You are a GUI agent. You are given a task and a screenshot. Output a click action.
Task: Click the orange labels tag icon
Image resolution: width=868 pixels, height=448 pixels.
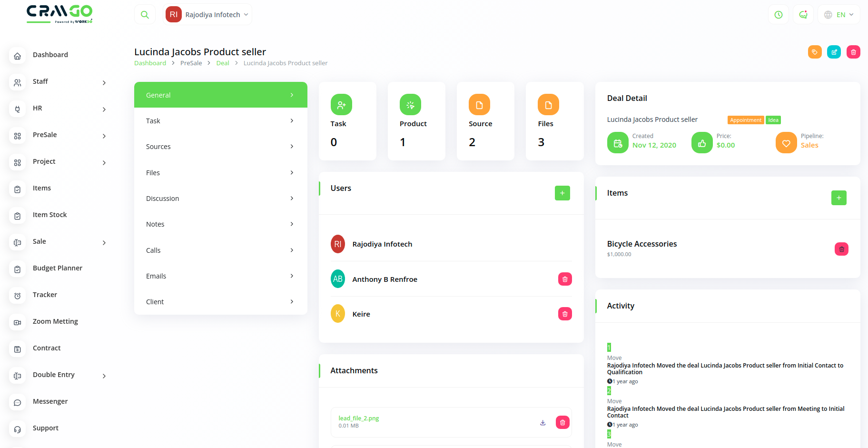pos(815,52)
